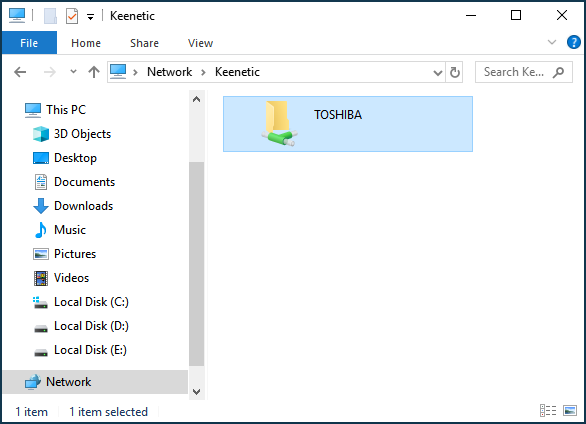586x424 pixels.
Task: Open Local Disk (C:) in navigation pane
Action: (81, 302)
